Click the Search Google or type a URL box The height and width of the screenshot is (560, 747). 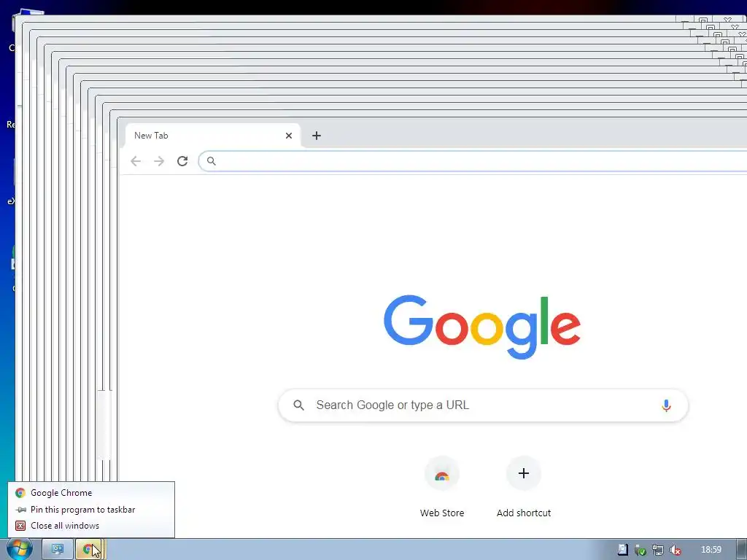coord(483,405)
